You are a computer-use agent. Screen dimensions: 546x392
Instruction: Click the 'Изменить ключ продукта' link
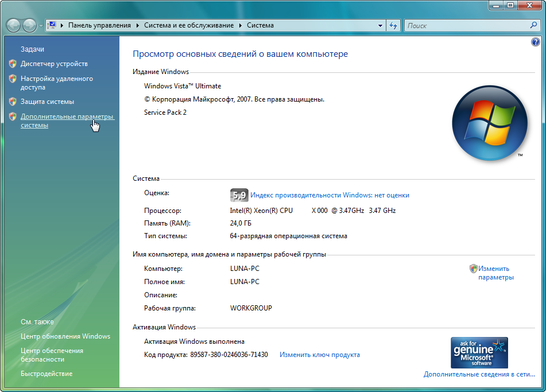(319, 355)
